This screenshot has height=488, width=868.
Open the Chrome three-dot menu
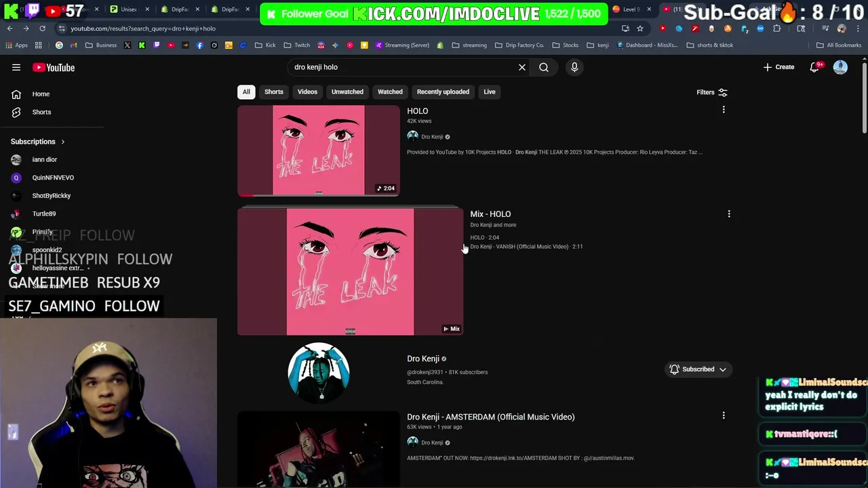pyautogui.click(x=857, y=28)
